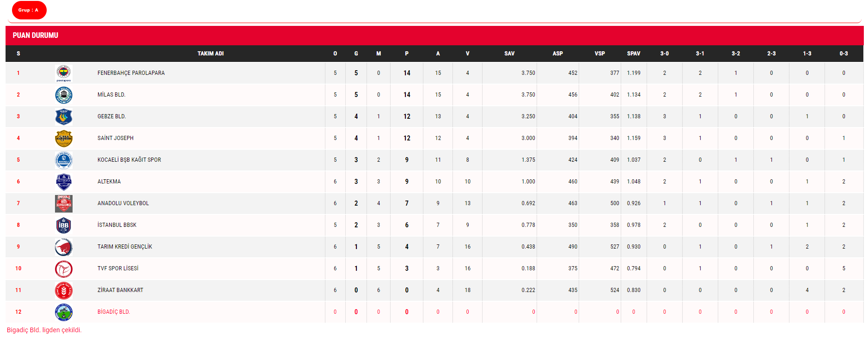
Task: Select the Grup : A tab
Action: point(29,10)
